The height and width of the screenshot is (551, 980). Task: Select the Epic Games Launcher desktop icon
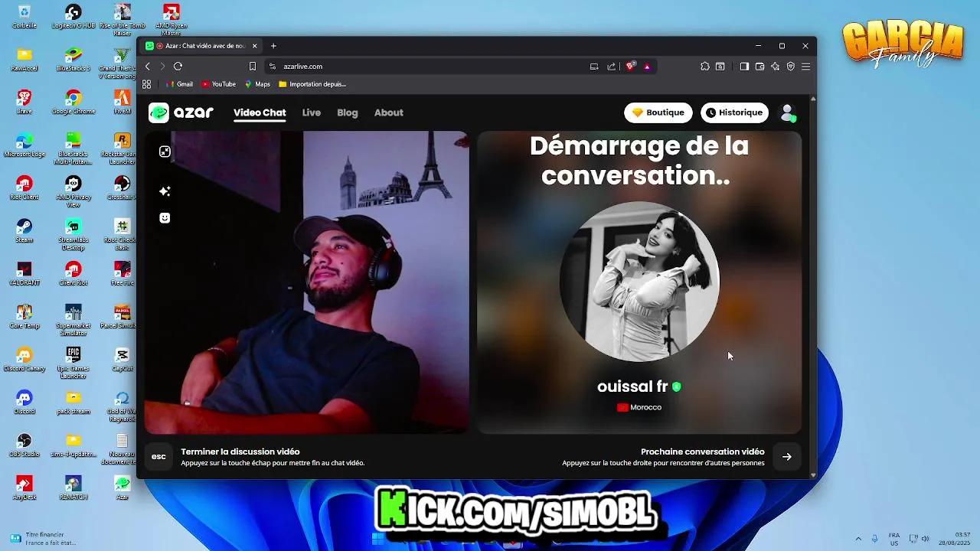click(x=73, y=363)
